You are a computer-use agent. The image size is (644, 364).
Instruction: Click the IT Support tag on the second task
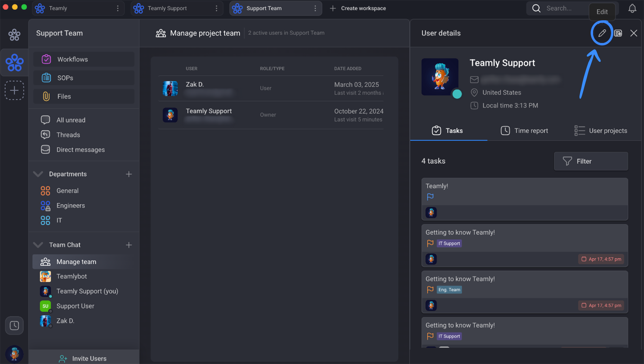click(x=449, y=243)
